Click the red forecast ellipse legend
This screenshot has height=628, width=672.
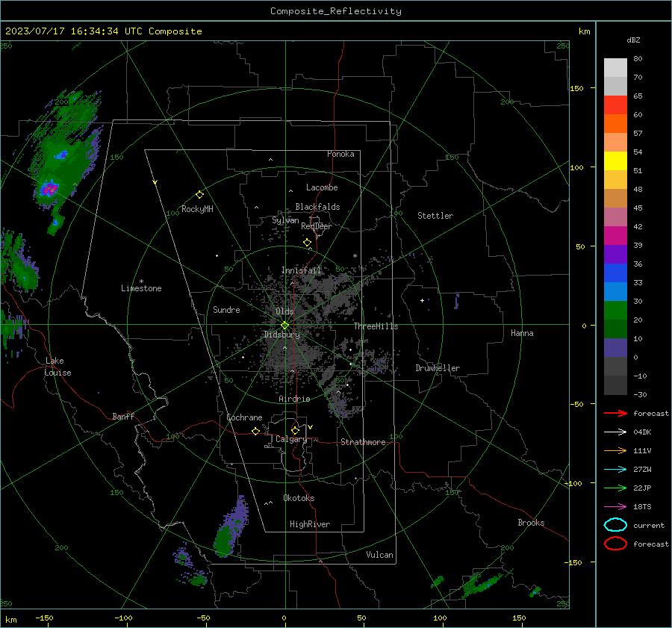pos(615,544)
